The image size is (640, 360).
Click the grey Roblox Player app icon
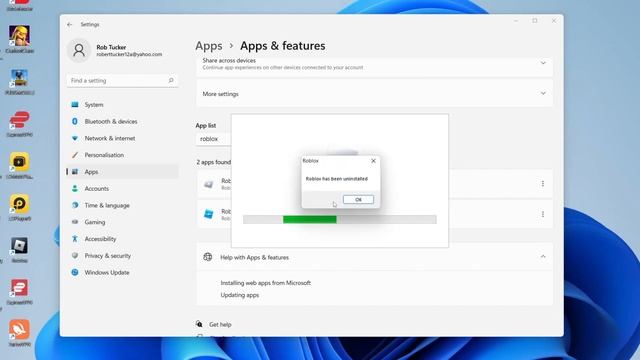209,184
